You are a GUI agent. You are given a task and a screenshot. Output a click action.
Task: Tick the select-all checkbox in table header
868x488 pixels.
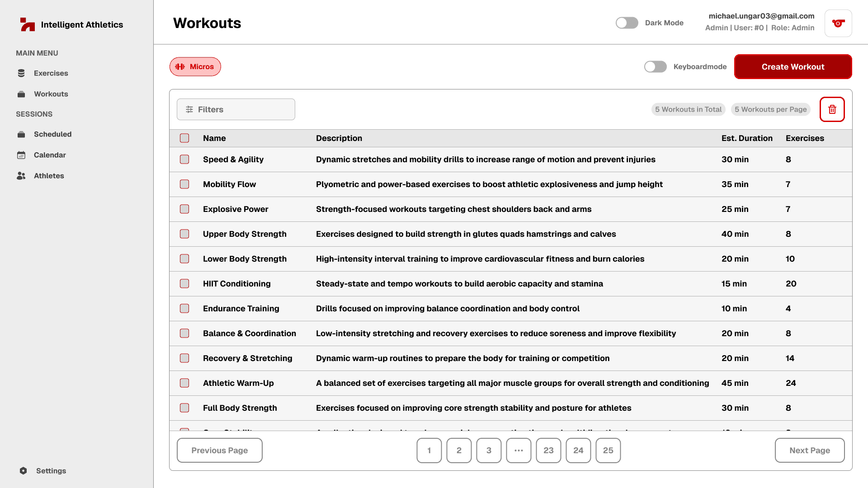pos(184,138)
